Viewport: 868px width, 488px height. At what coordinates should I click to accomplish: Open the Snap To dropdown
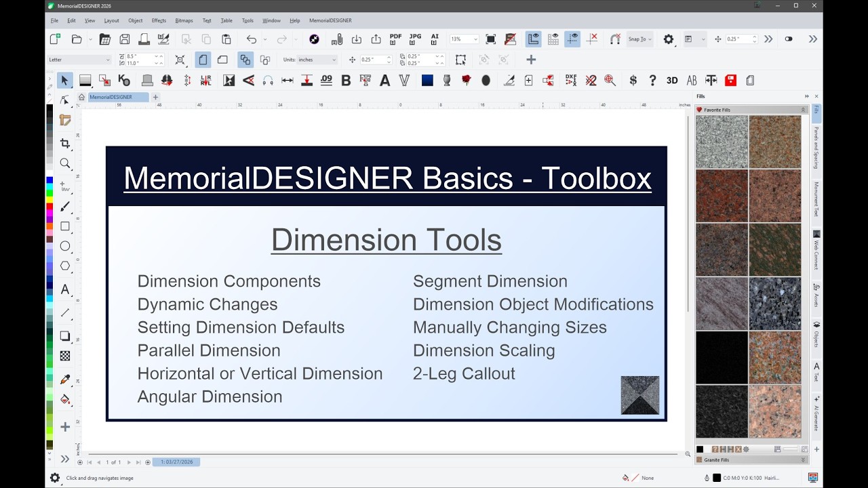639,39
